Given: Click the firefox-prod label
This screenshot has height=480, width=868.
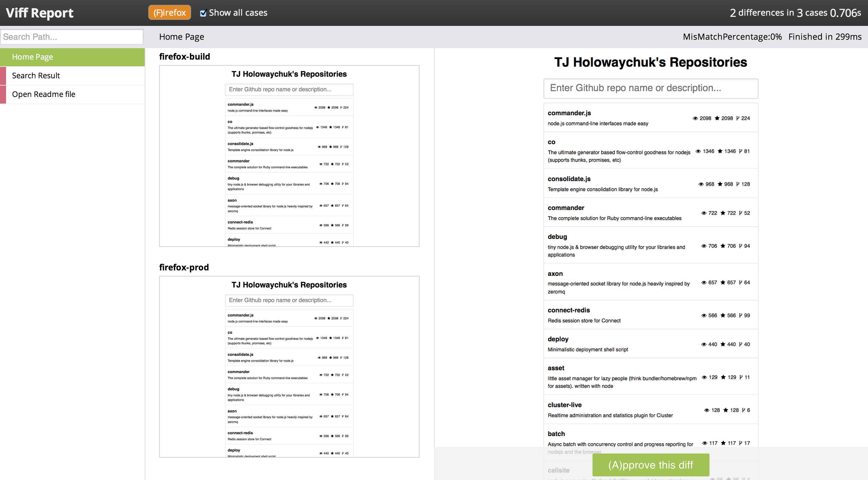Looking at the screenshot, I should pos(184,267).
